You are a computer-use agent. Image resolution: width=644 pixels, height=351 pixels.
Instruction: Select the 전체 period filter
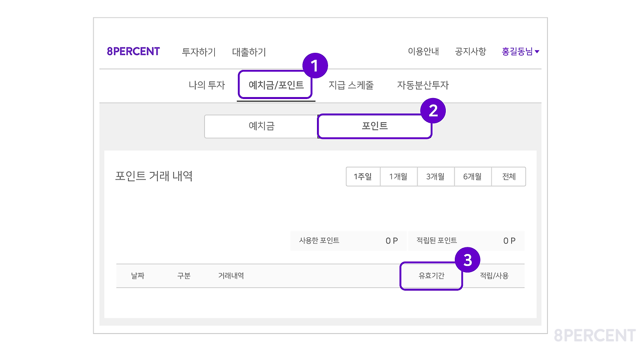pos(509,177)
